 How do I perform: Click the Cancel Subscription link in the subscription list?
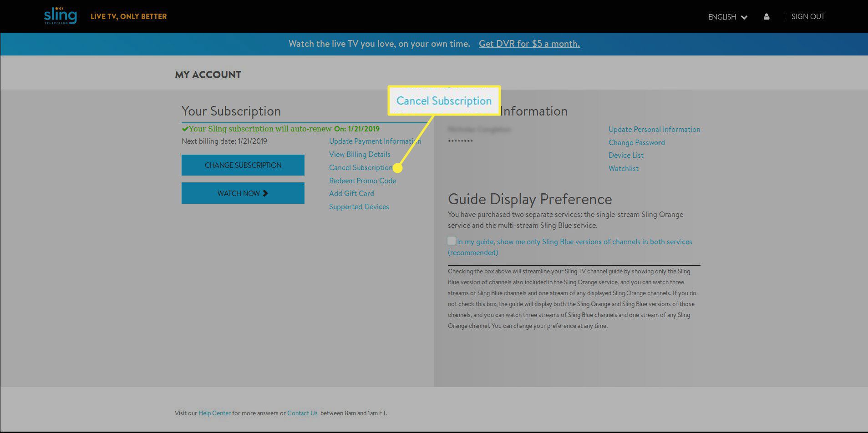[x=360, y=168]
